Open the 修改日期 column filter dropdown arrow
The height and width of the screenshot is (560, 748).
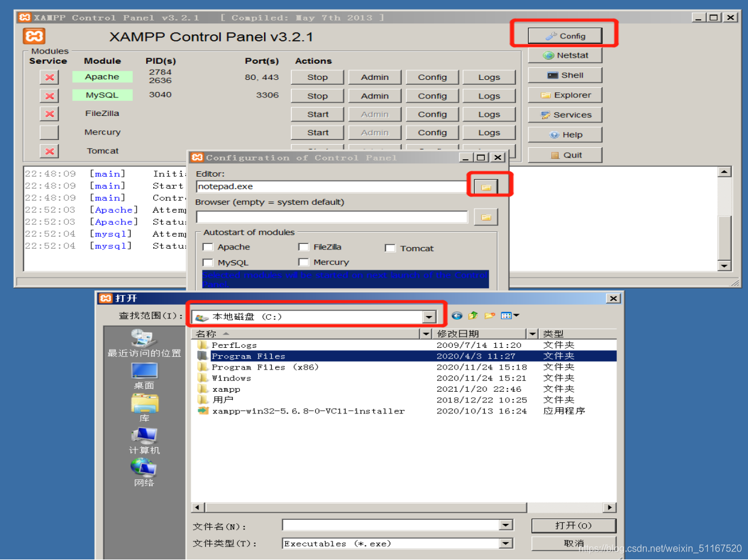point(533,334)
